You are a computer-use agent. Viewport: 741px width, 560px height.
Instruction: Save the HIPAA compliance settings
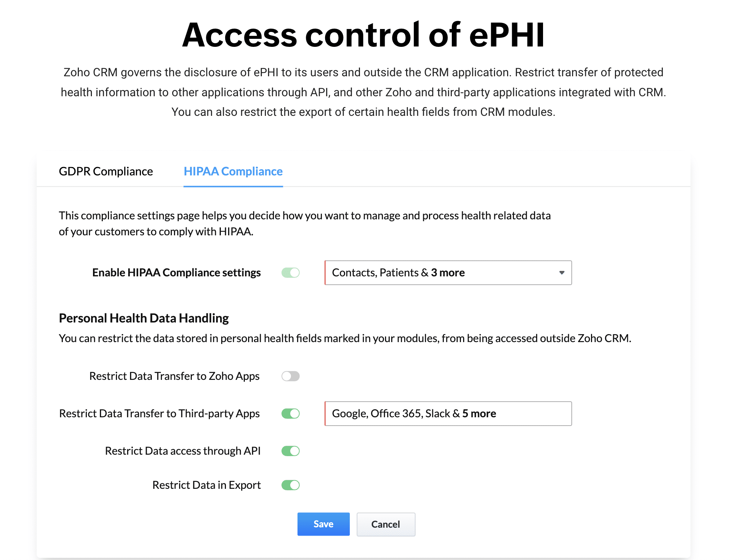[323, 524]
